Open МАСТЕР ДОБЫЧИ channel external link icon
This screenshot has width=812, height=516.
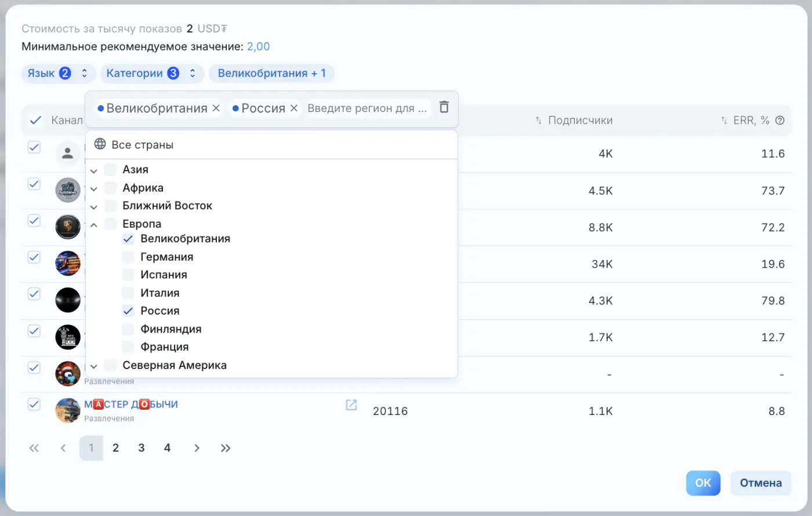click(x=351, y=405)
